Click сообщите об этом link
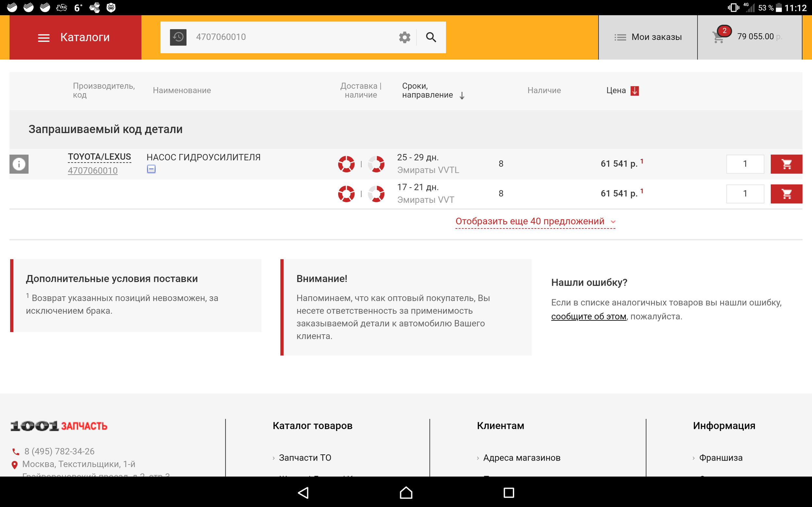812x507 pixels. tap(589, 316)
